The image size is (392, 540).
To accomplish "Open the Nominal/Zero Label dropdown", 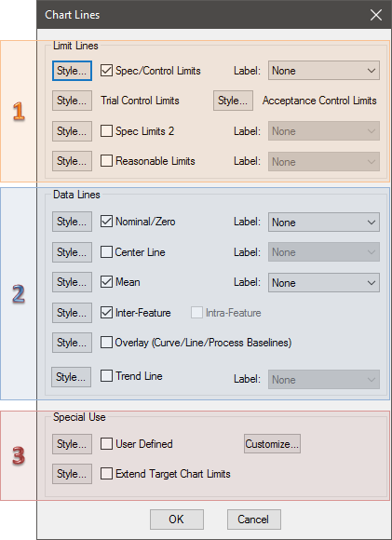I will [324, 223].
